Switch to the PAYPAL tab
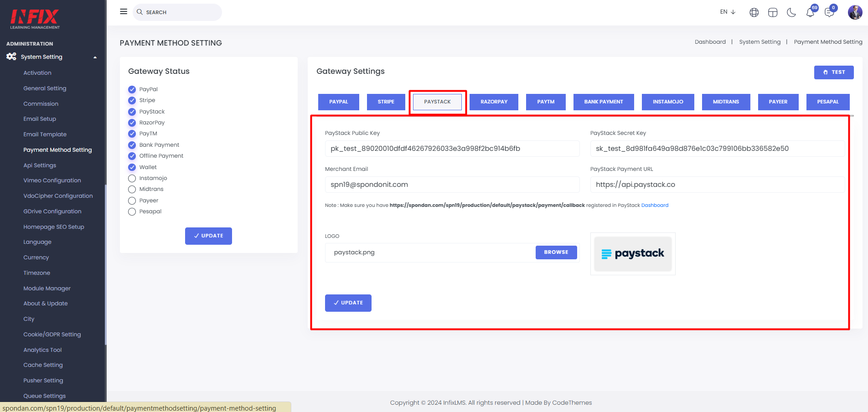Screen dimensions: 868x412 (x=339, y=102)
